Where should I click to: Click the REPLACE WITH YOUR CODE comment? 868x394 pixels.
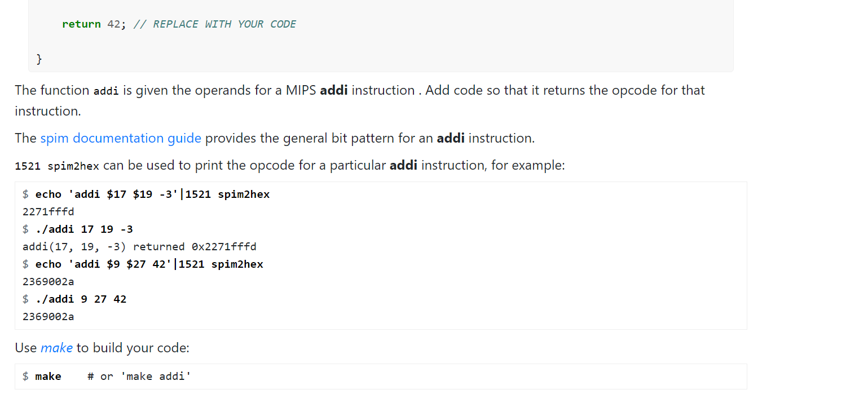(x=215, y=24)
